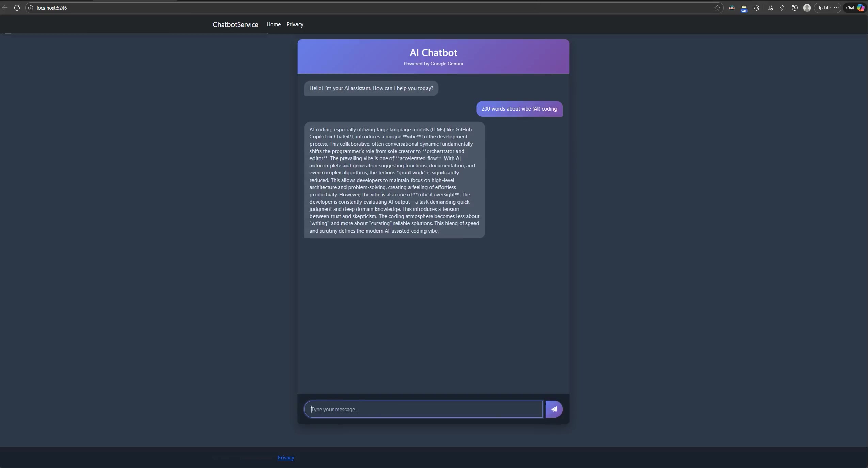Click the media controls icon in the toolbar
Viewport: 868px width, 468px height.
point(770,7)
